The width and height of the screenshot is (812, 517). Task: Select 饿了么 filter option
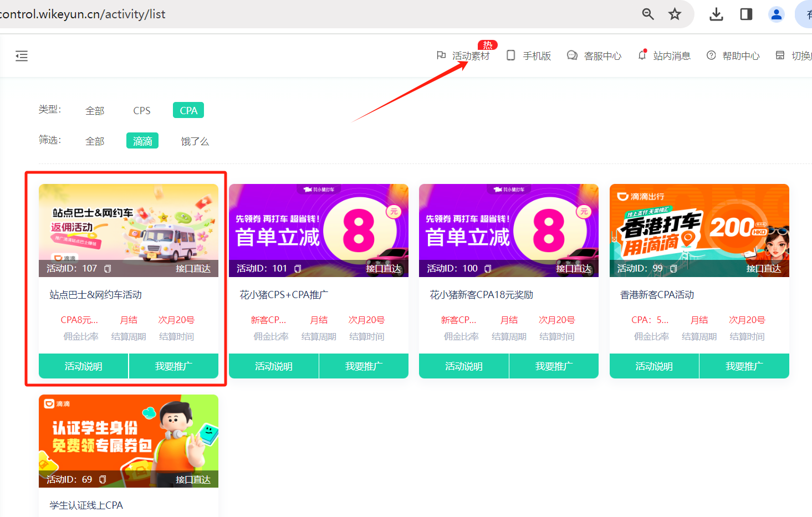[195, 141]
